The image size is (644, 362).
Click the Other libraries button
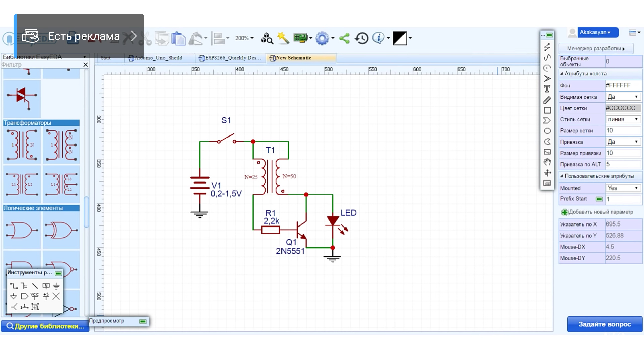(45, 326)
